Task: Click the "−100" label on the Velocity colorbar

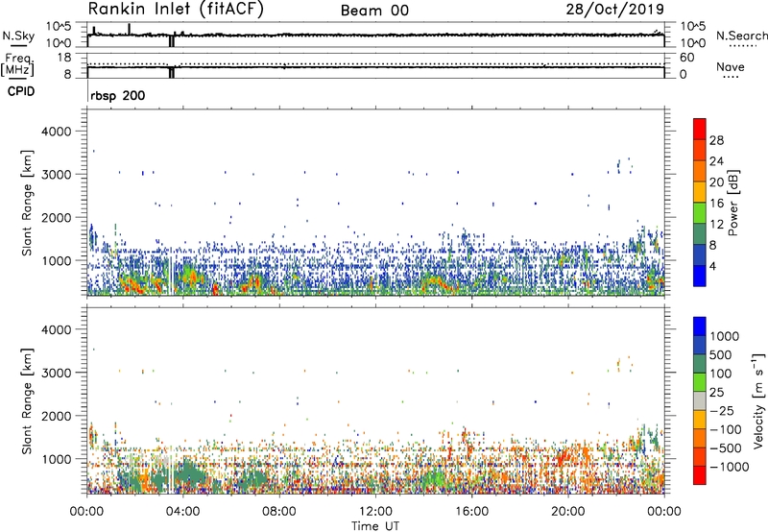Action: (726, 429)
